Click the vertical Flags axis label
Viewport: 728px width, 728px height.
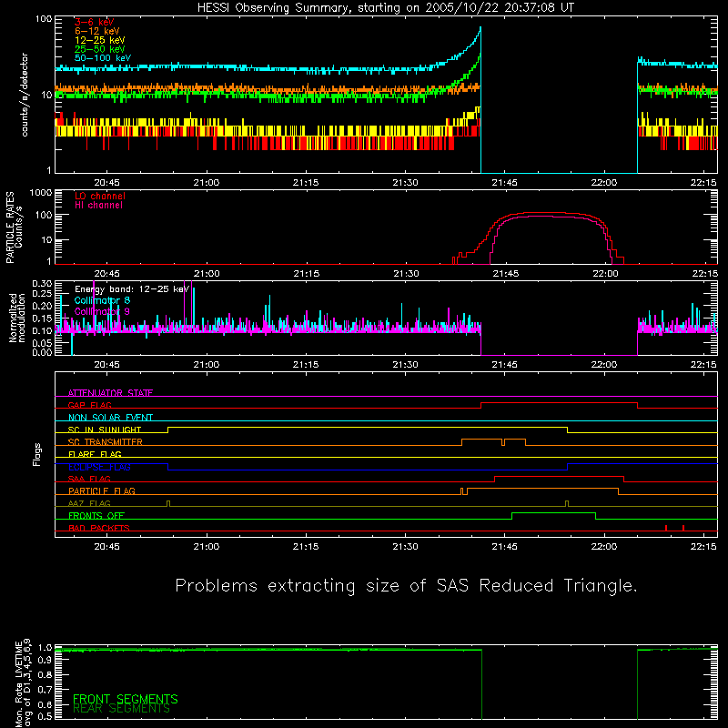(37, 454)
